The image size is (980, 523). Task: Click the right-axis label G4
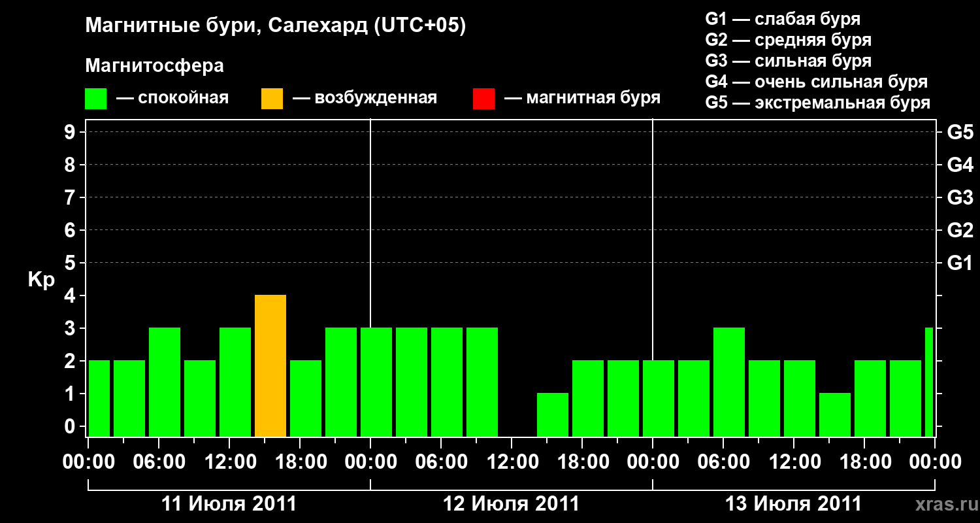point(960,165)
